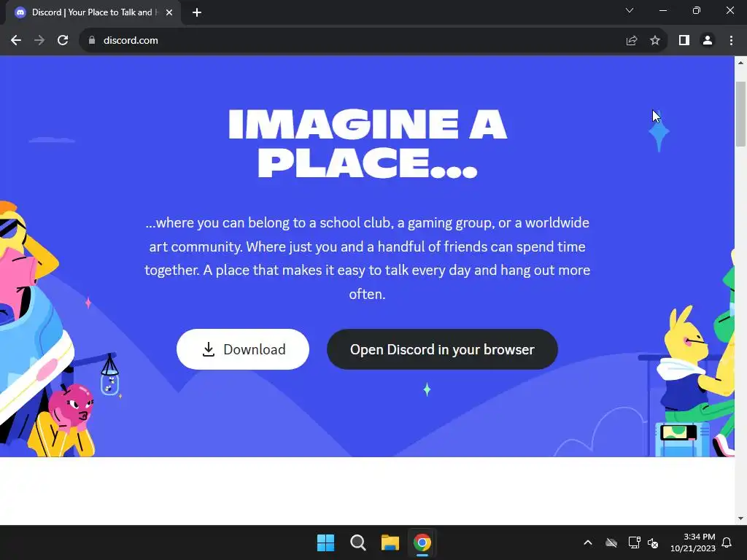Click the page scrollbar thumb
This screenshot has height=560, width=747.
pos(740,114)
